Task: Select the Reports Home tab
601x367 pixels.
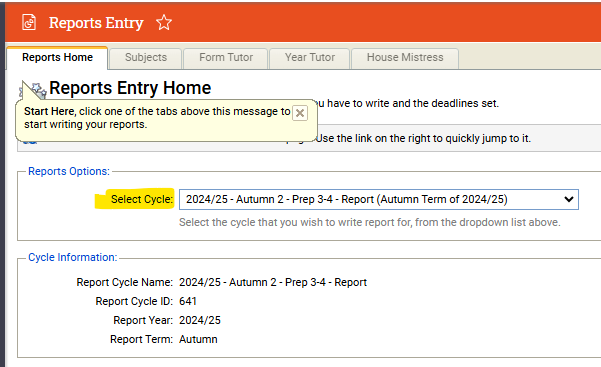Action: click(57, 58)
